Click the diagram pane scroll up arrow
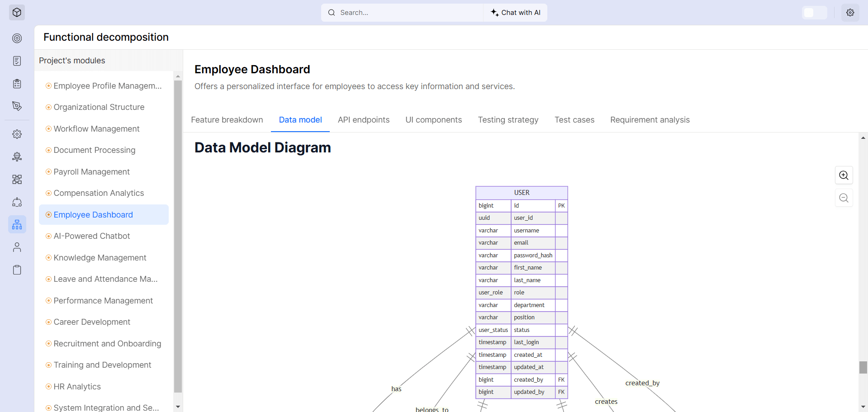Screen dimensions: 868x412 coord(863,137)
